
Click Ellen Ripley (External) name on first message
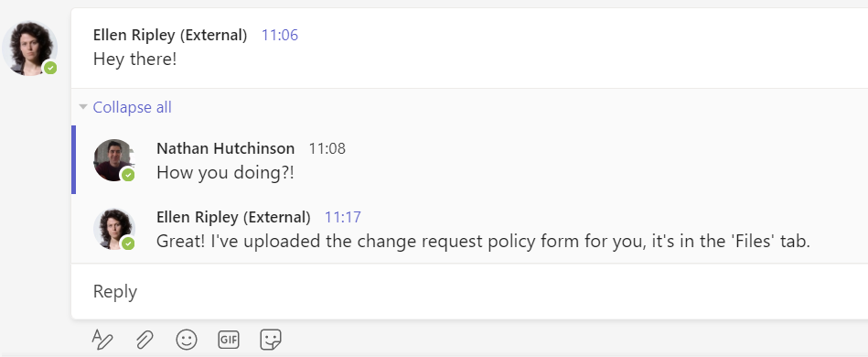[170, 35]
